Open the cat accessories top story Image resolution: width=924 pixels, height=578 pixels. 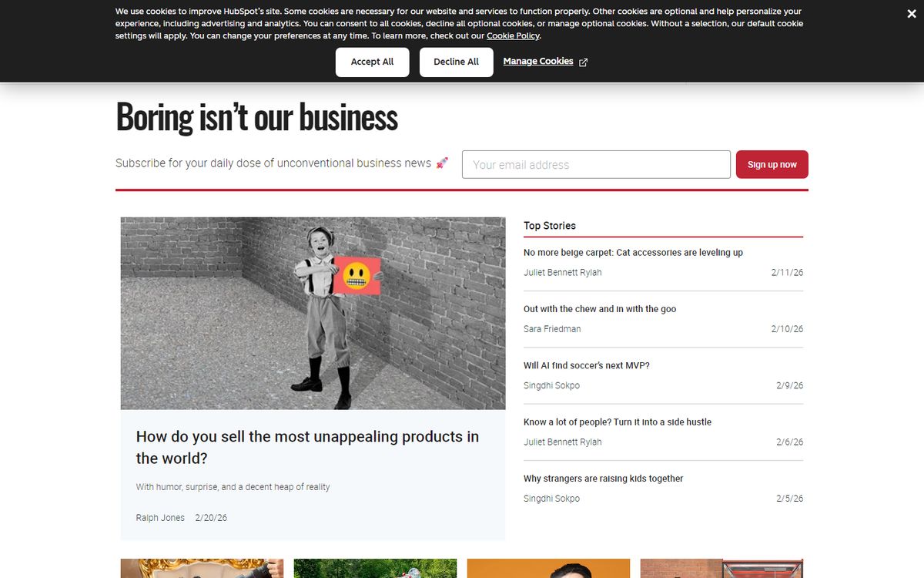pos(633,253)
